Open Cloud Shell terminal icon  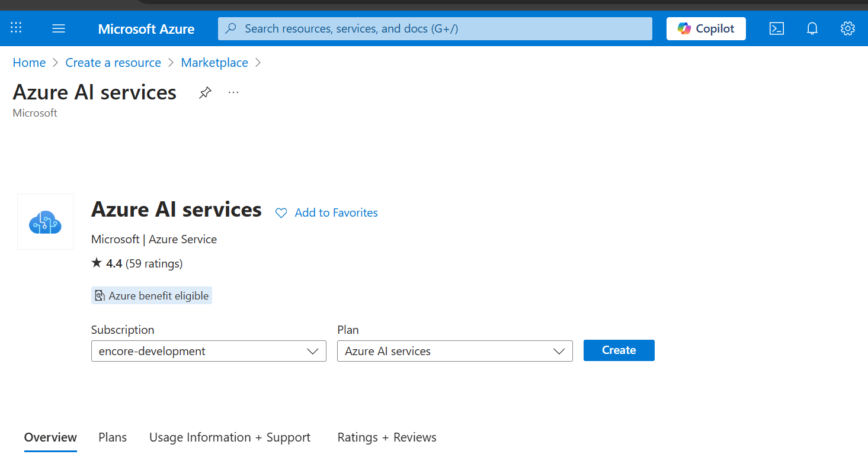(777, 28)
